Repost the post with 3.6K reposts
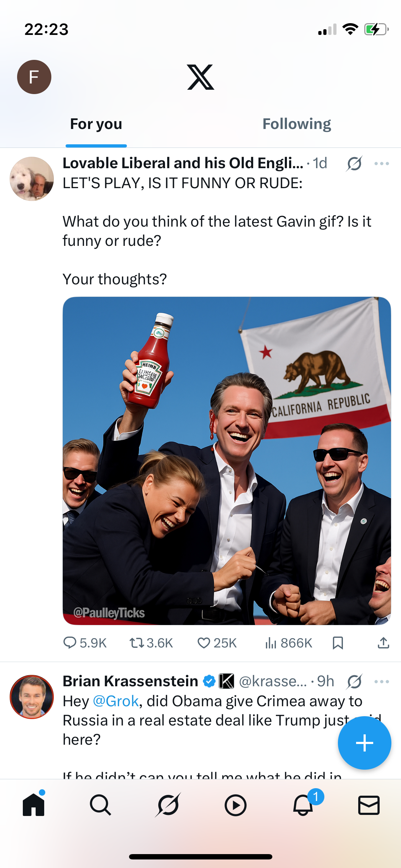 point(151,643)
